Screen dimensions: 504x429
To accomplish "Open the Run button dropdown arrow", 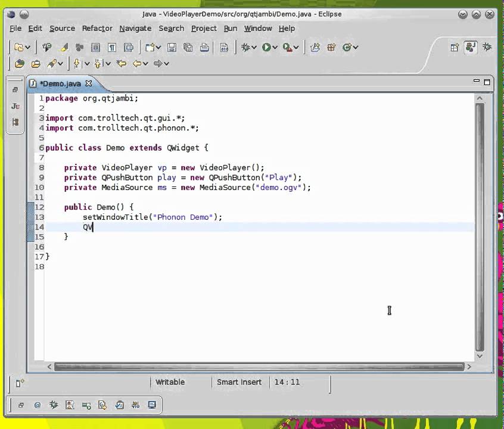I will click(x=275, y=47).
